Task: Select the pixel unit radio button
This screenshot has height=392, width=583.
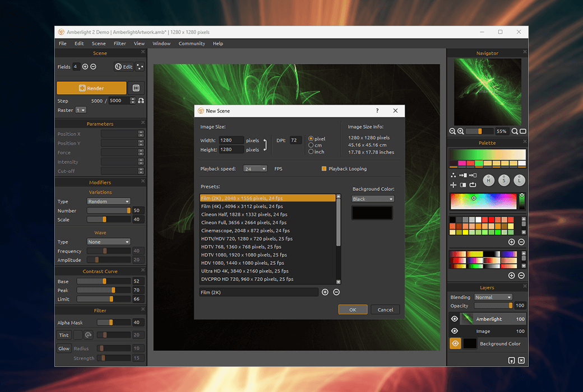Action: pos(311,138)
